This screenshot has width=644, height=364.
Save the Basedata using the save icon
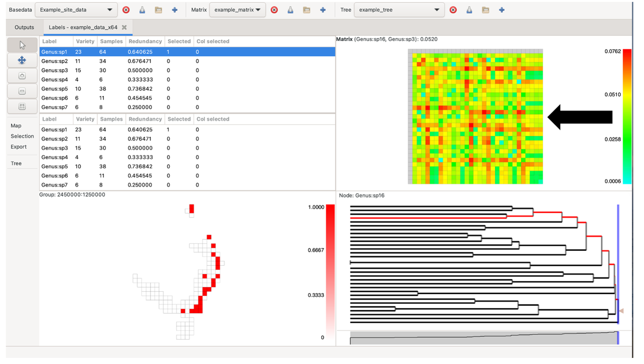click(142, 10)
